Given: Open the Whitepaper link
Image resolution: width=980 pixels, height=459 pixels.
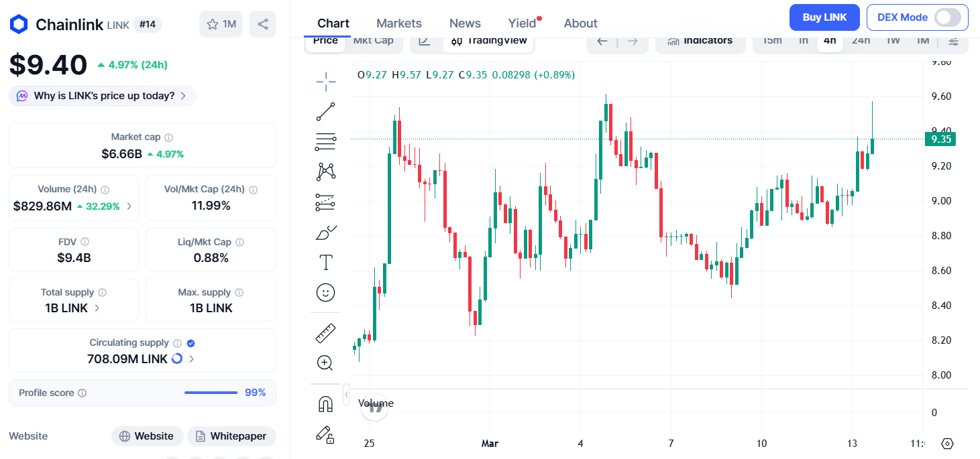Looking at the screenshot, I should click(x=231, y=436).
